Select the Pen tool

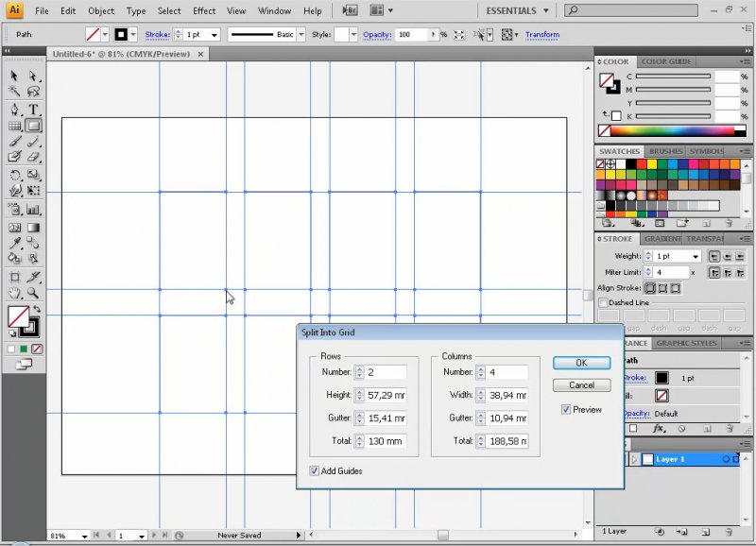(x=15, y=109)
